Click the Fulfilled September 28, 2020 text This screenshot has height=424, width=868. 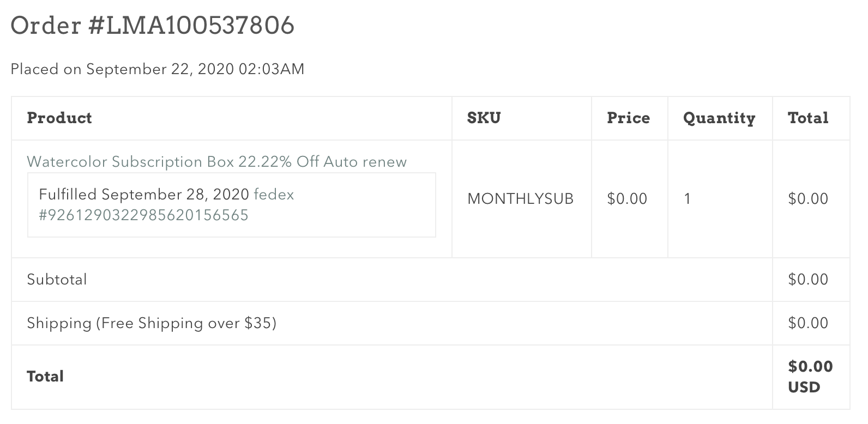[144, 195]
